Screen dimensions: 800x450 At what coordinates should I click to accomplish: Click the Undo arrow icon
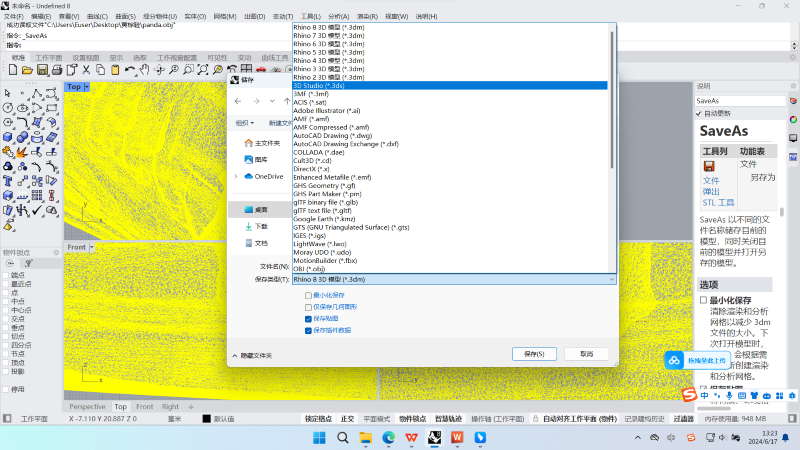(x=130, y=70)
